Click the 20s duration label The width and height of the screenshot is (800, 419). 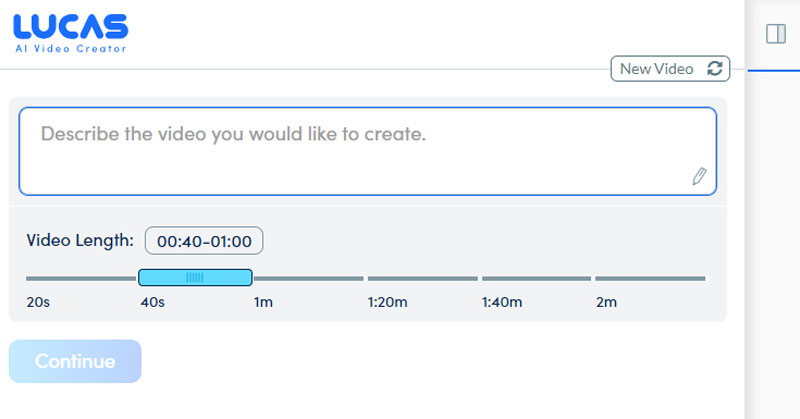coord(38,302)
